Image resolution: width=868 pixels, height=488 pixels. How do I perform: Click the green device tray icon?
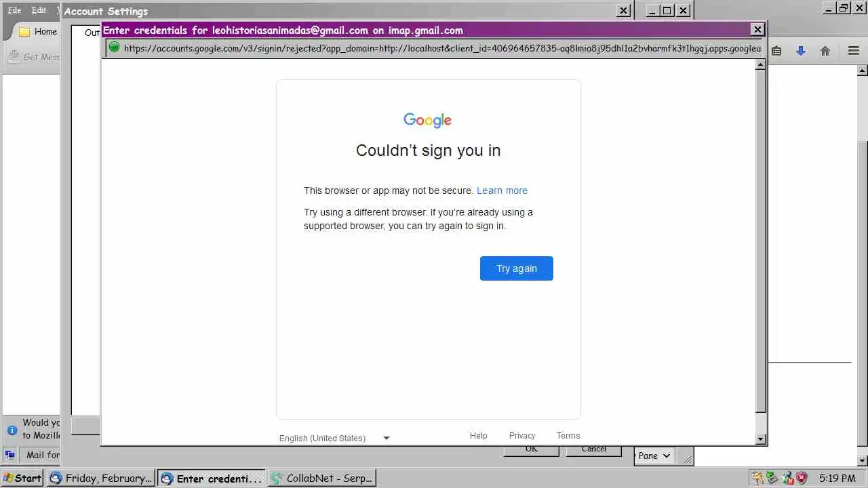point(772,478)
